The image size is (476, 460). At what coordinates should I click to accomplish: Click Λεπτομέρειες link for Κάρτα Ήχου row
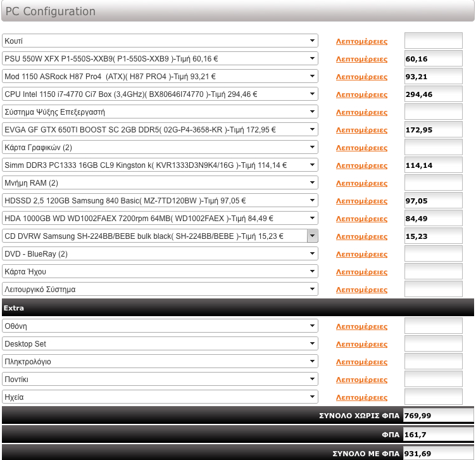click(361, 272)
